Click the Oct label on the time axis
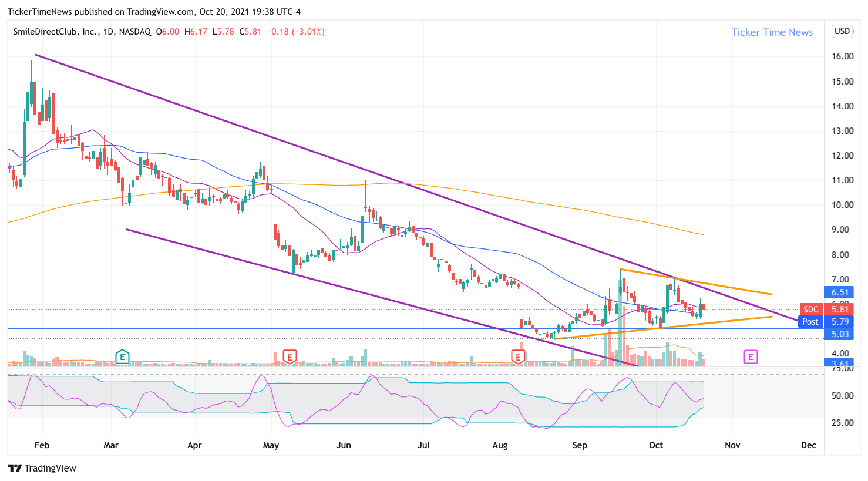868x481 pixels. pyautogui.click(x=656, y=445)
